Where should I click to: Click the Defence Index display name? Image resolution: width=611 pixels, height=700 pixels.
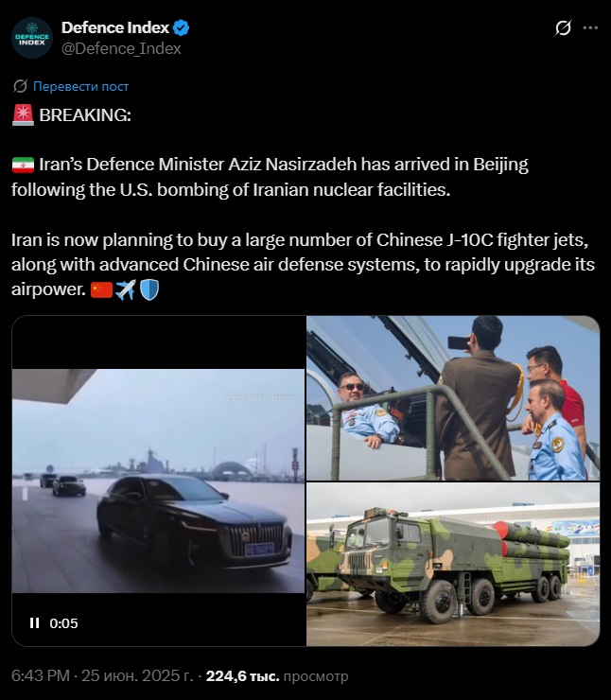(115, 27)
